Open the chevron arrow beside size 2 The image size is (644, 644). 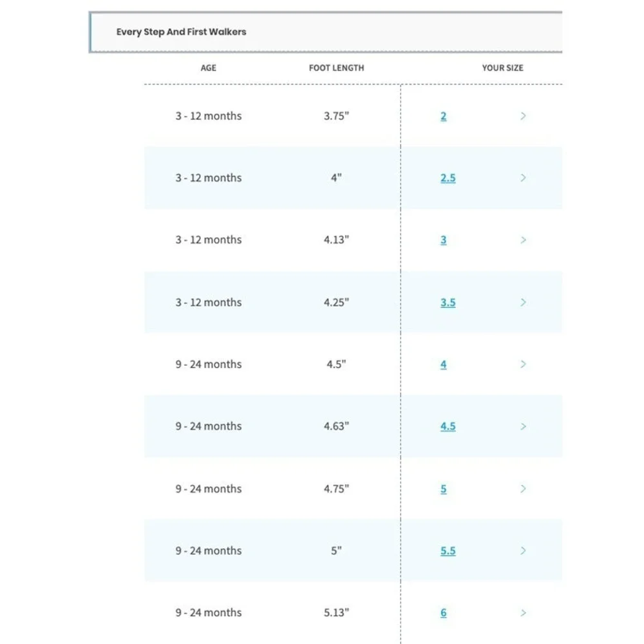point(523,116)
